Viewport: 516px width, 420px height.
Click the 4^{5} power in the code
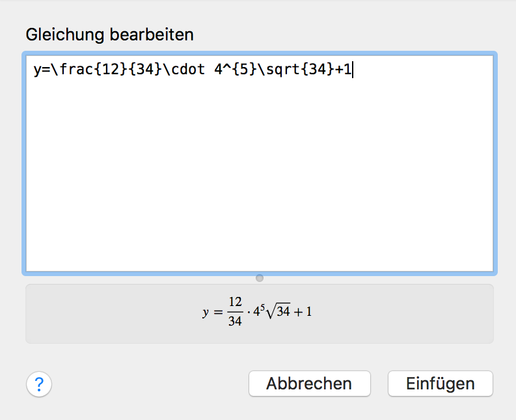tap(232, 70)
